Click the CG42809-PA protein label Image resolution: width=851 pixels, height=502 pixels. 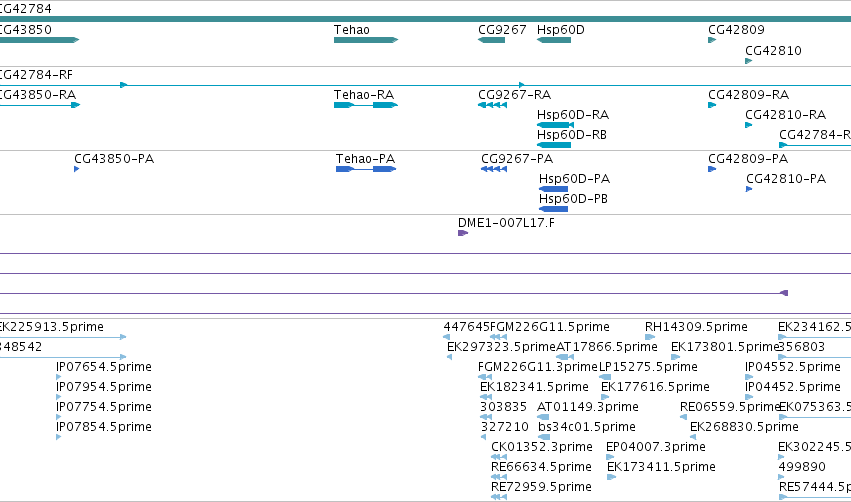pyautogui.click(x=748, y=158)
